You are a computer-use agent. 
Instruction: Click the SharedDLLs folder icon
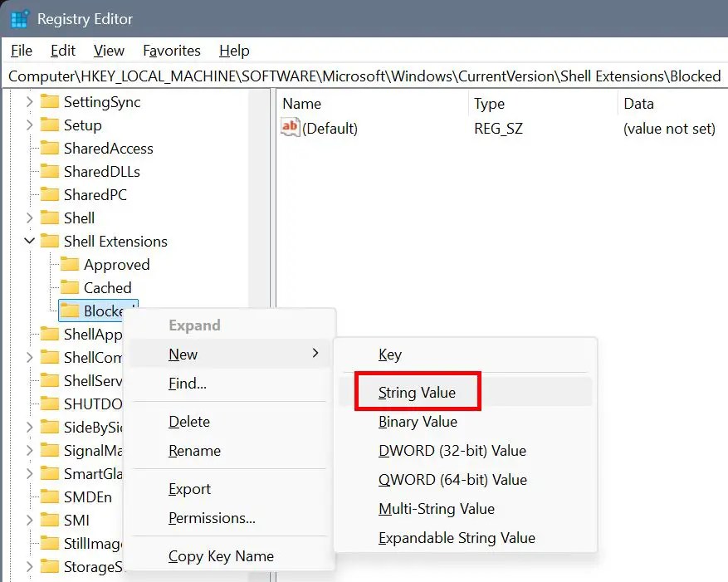50,171
